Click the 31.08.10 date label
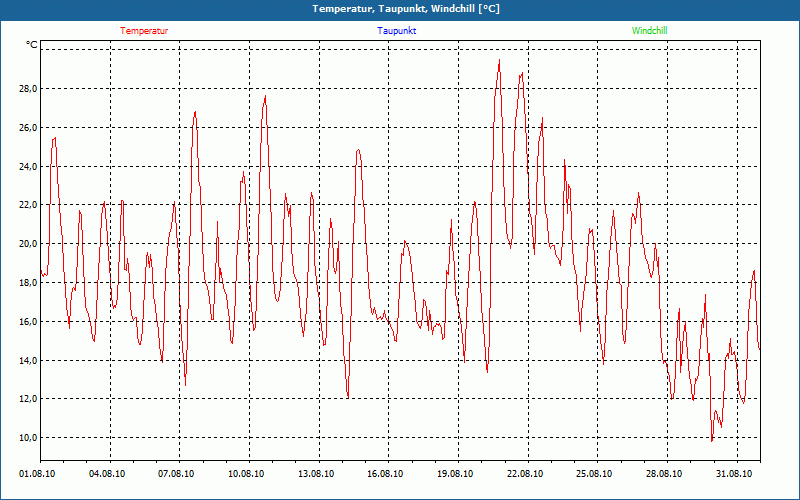Viewport: 800px width, 500px height. 734,474
